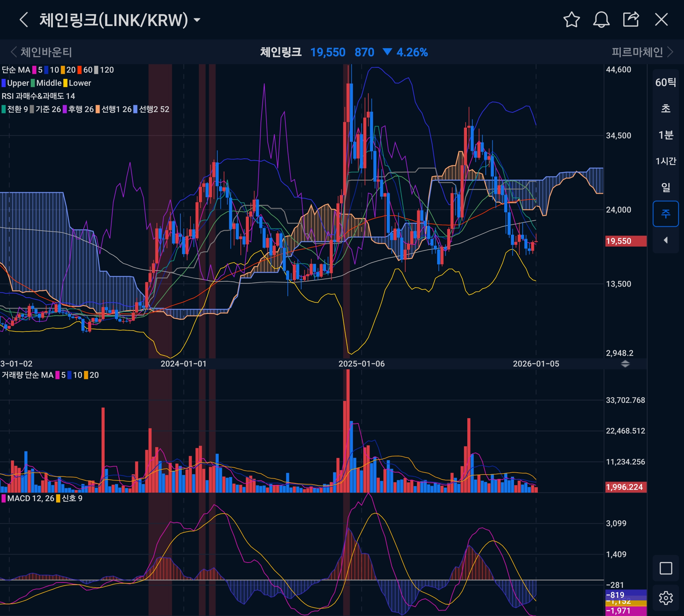Select the 1시간 timeframe

[666, 161]
